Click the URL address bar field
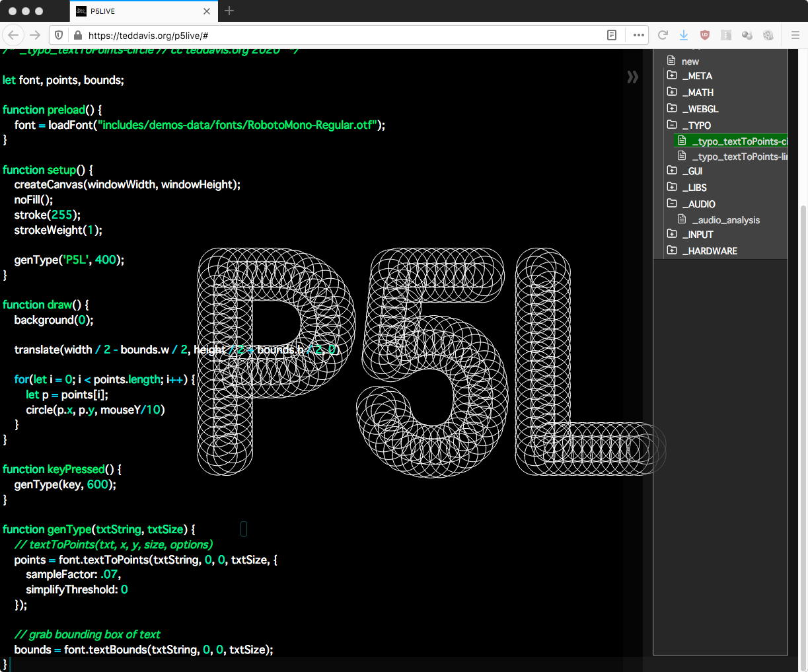 tap(330, 35)
